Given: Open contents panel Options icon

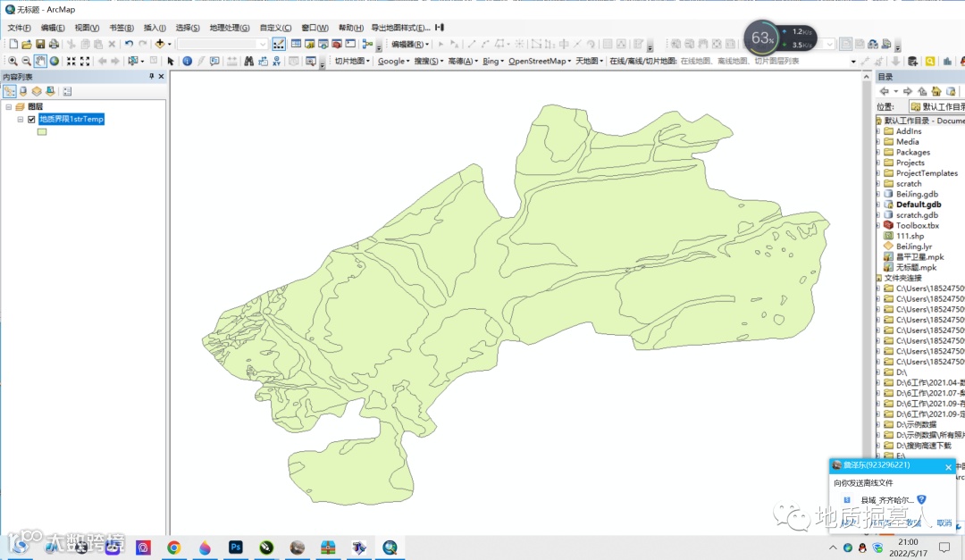Looking at the screenshot, I should click(67, 91).
